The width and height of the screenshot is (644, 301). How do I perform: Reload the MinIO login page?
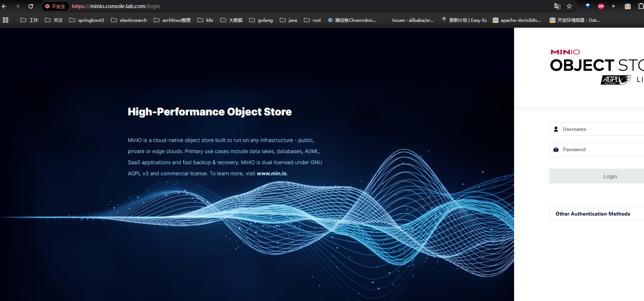31,6
